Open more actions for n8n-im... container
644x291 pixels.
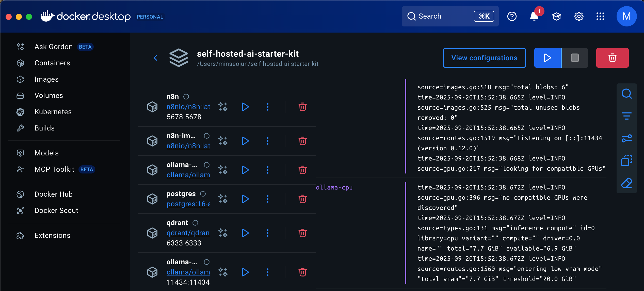(x=267, y=141)
